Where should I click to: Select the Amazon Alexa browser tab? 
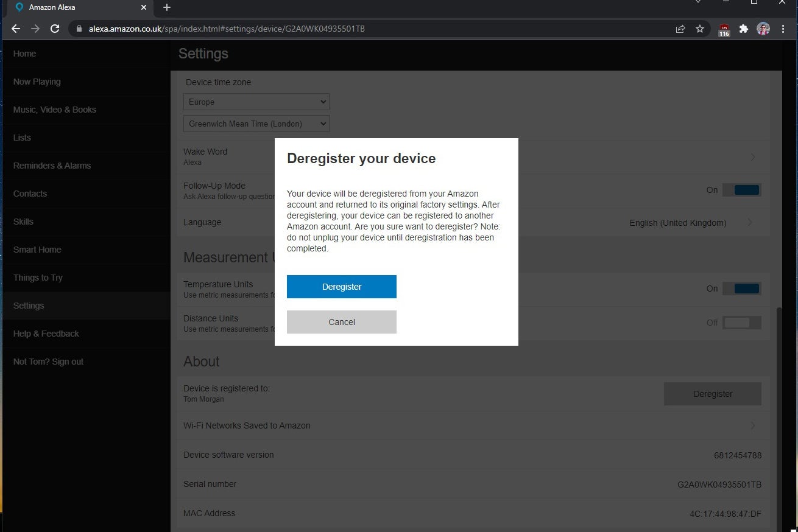(80, 7)
